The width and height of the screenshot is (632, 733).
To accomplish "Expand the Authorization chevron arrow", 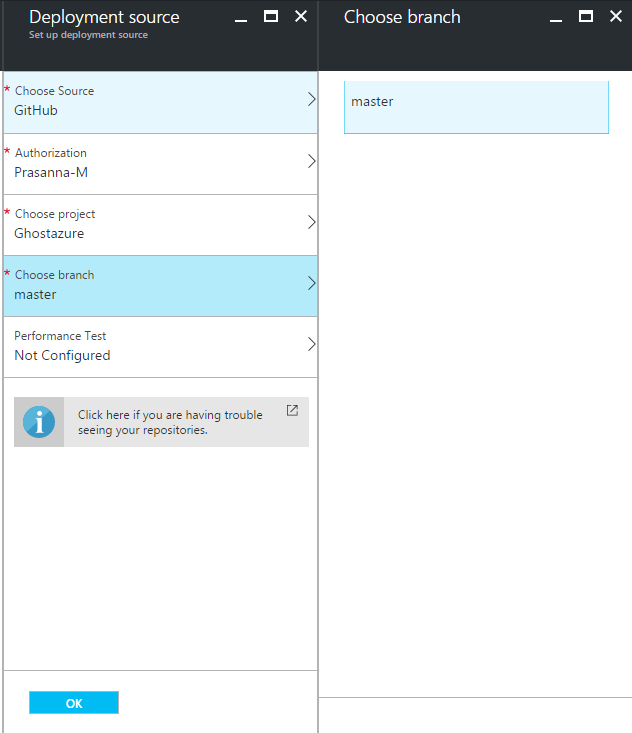I will coord(311,161).
